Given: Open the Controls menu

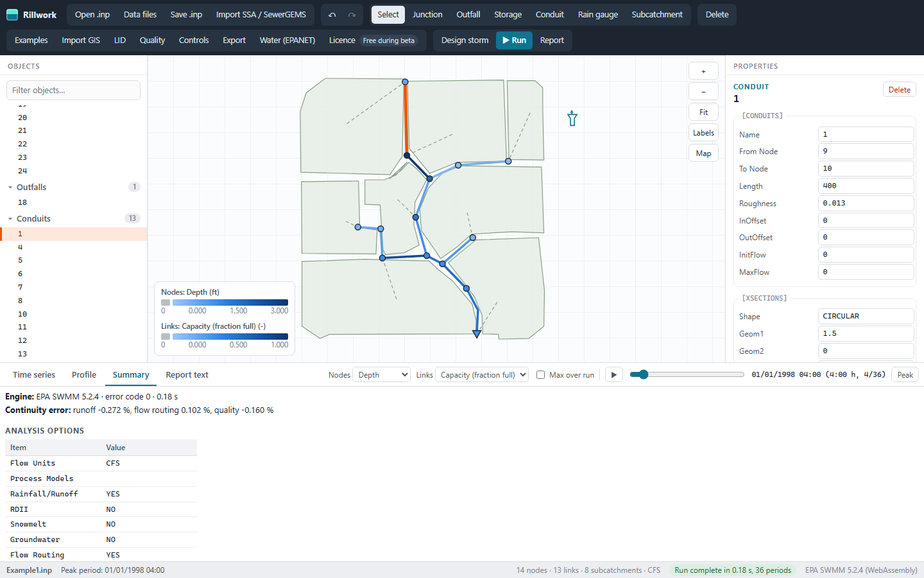Looking at the screenshot, I should click(x=194, y=40).
